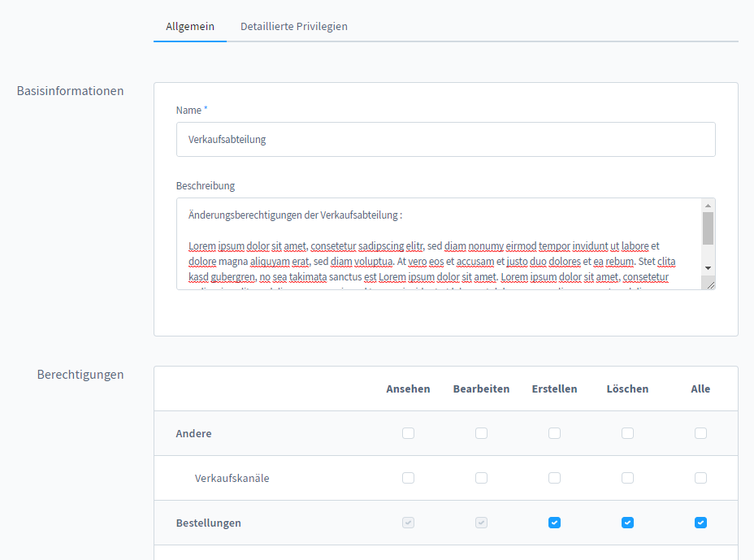The width and height of the screenshot is (754, 560).
Task: Tick Erstellen for Verkaufskanäle
Action: [x=554, y=478]
